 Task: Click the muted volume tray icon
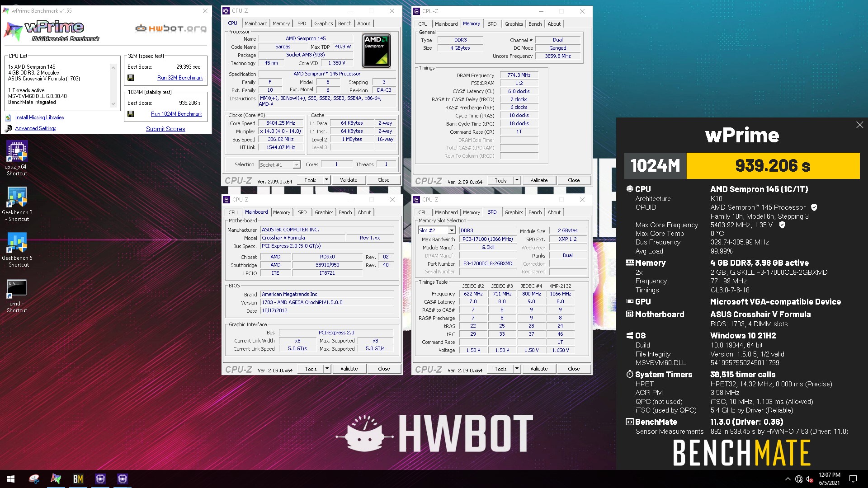[810, 479]
